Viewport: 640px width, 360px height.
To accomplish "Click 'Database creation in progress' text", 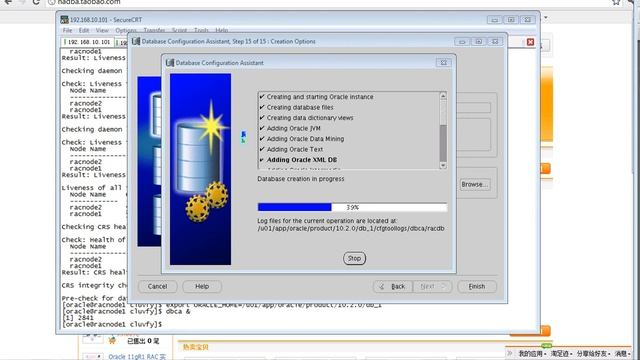I will coord(301,179).
